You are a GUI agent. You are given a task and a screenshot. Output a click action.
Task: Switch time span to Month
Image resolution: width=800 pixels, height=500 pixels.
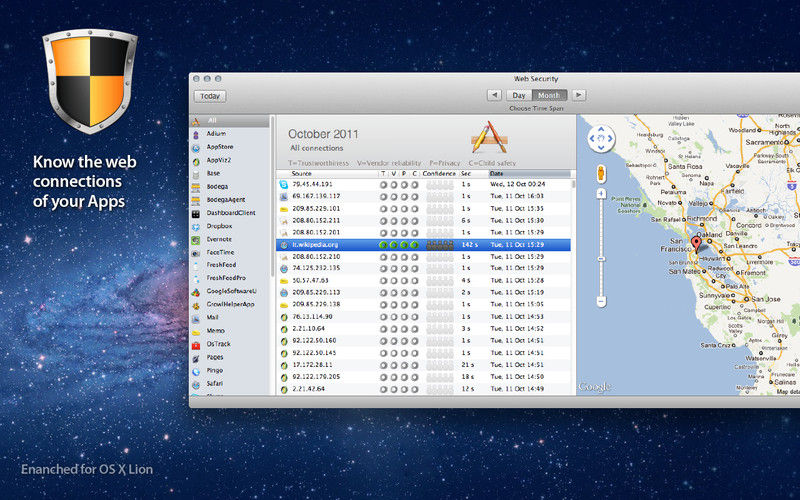[x=549, y=95]
